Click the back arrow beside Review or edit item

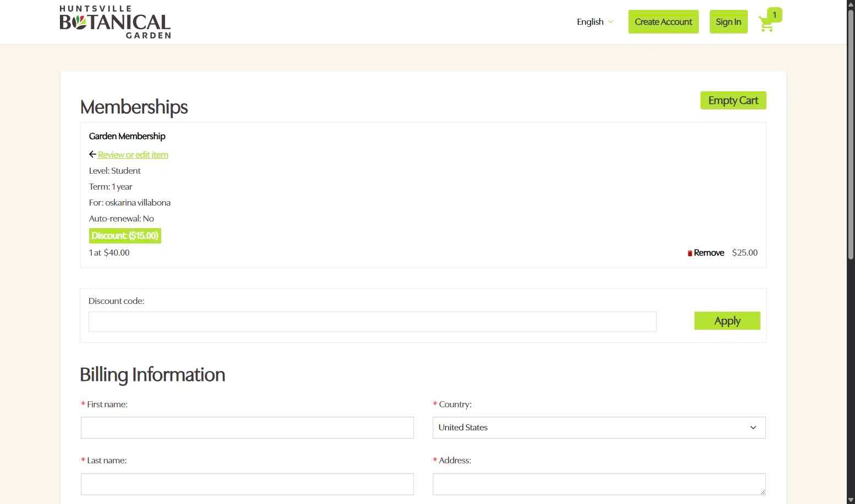[92, 154]
